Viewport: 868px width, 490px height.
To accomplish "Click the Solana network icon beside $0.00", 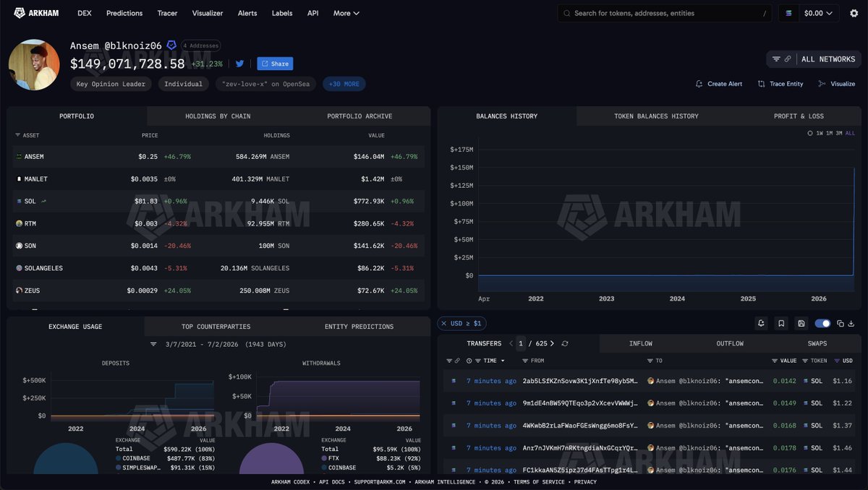I will [x=788, y=13].
